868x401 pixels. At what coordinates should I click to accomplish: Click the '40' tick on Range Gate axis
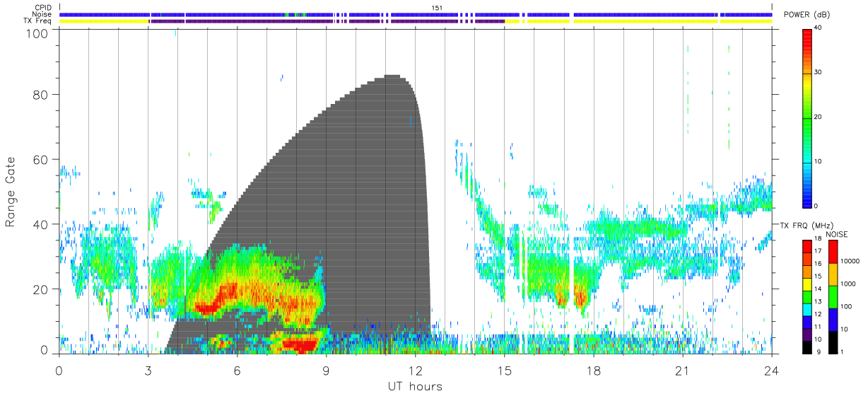41,224
